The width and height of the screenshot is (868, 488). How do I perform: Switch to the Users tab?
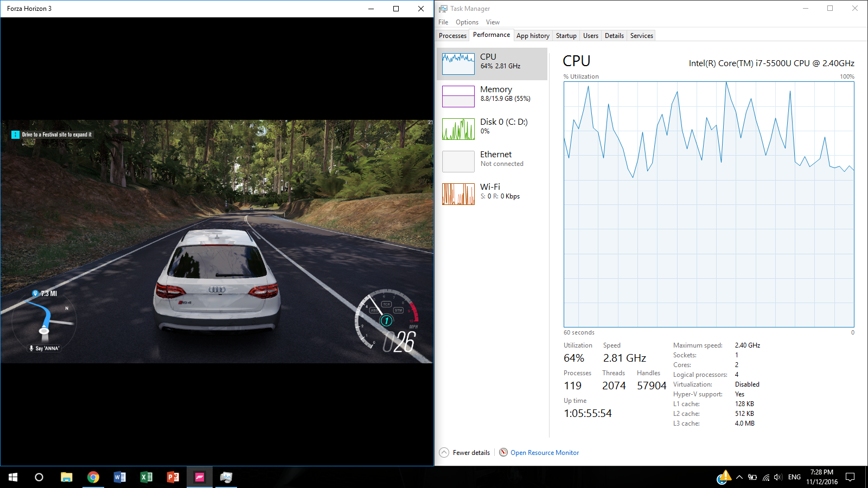pyautogui.click(x=590, y=36)
